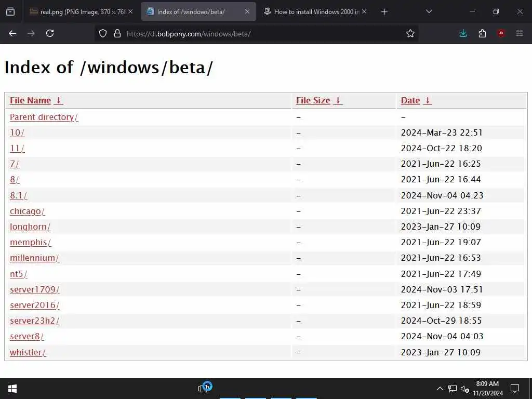Open the Firefox hamburger application menu

click(520, 33)
